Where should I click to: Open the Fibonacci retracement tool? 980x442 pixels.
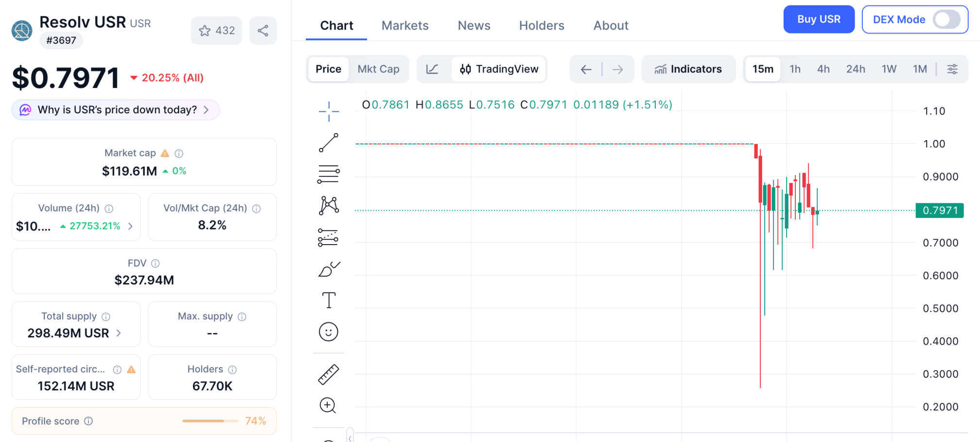(329, 174)
